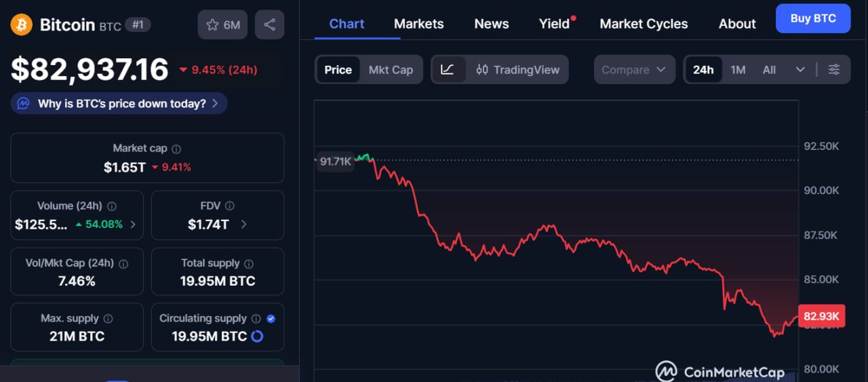868x382 pixels.
Task: Open Volume (24h) info icon
Action: [112, 206]
